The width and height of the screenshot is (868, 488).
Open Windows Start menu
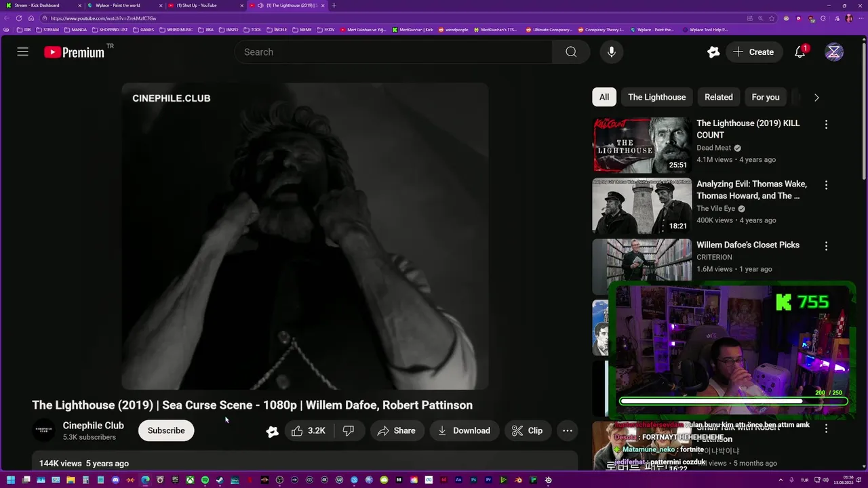[x=10, y=480]
